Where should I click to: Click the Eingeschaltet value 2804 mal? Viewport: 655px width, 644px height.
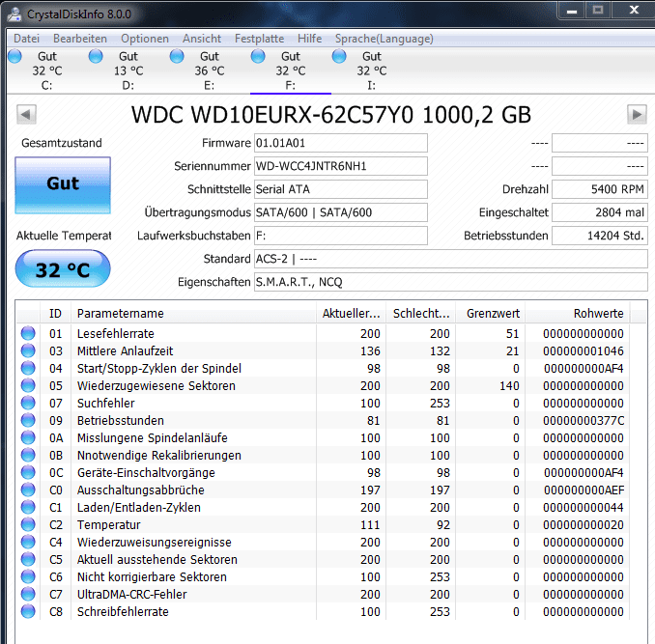point(599,212)
